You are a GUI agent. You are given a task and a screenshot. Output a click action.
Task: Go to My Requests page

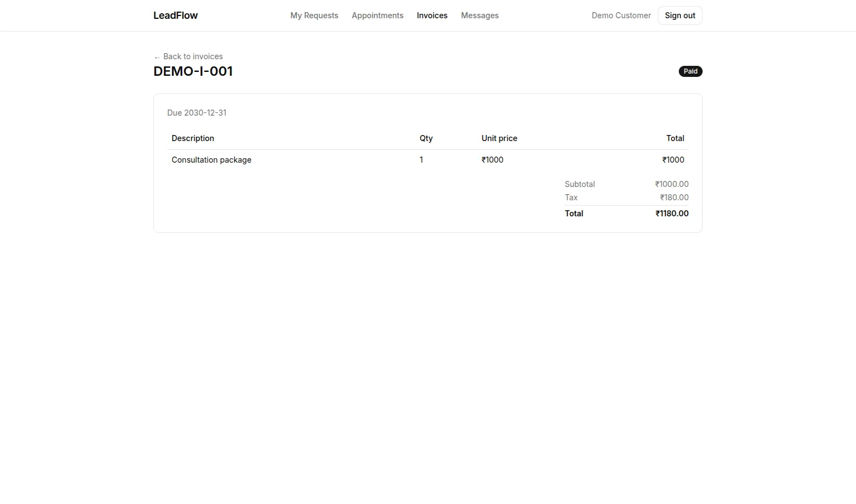pos(314,15)
